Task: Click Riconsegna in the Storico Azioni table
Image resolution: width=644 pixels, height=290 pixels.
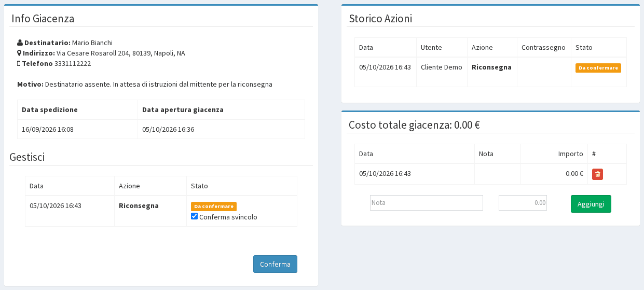Action: [x=491, y=67]
